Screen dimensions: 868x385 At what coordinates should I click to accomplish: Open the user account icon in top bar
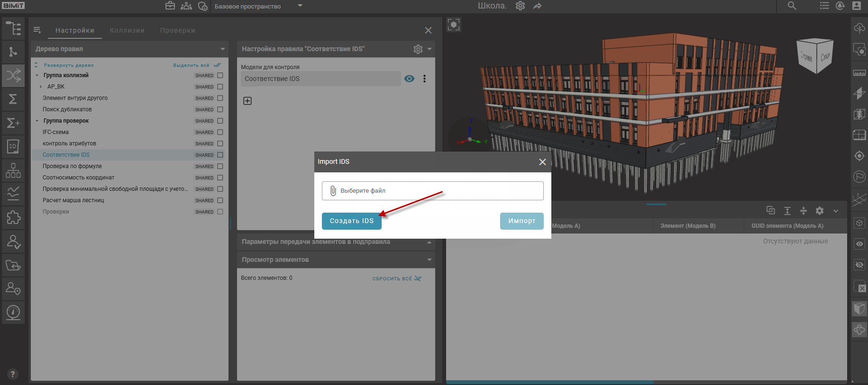857,6
